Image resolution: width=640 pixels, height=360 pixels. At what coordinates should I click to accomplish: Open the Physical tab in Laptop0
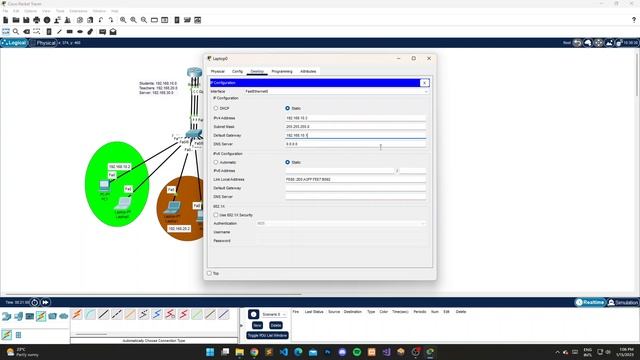(x=218, y=71)
